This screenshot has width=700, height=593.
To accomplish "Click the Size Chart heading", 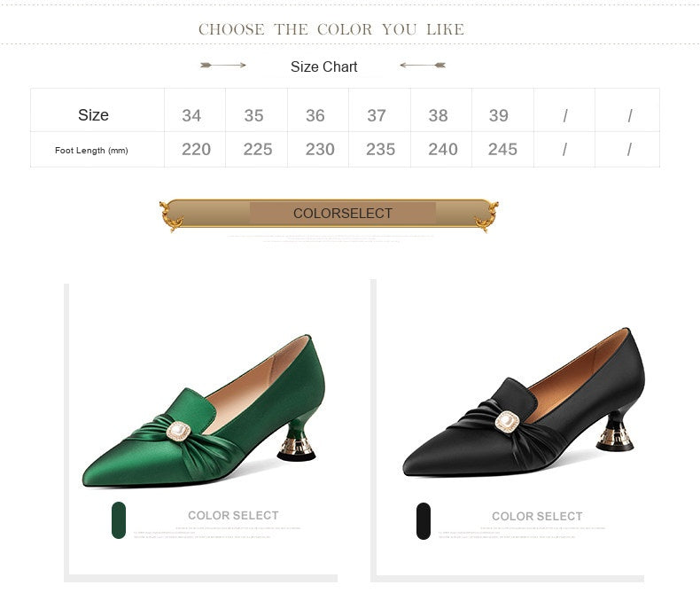I will point(323,67).
